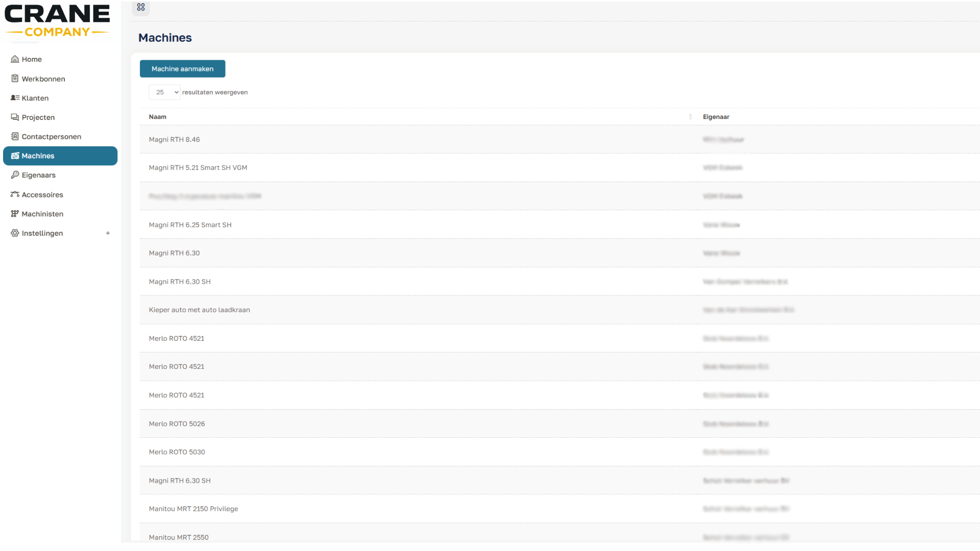Click the Werkbonnen clipboard icon
Screen dimensions: 980x551
pyautogui.click(x=15, y=79)
